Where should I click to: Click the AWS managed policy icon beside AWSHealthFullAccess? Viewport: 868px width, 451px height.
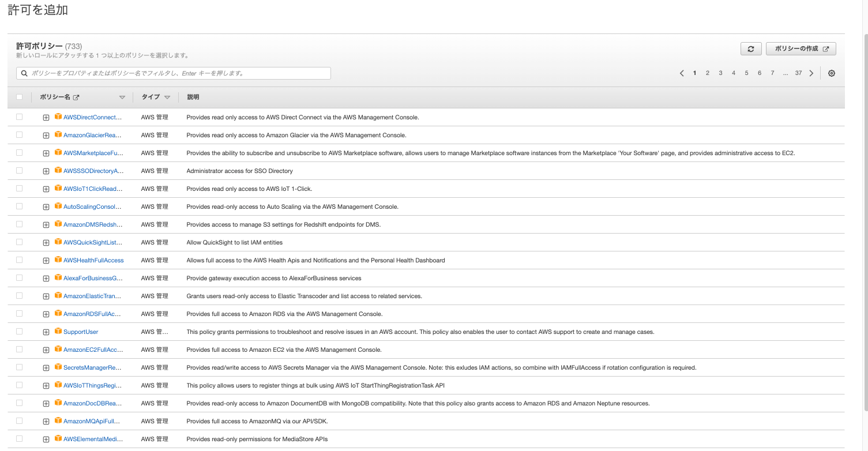[58, 260]
